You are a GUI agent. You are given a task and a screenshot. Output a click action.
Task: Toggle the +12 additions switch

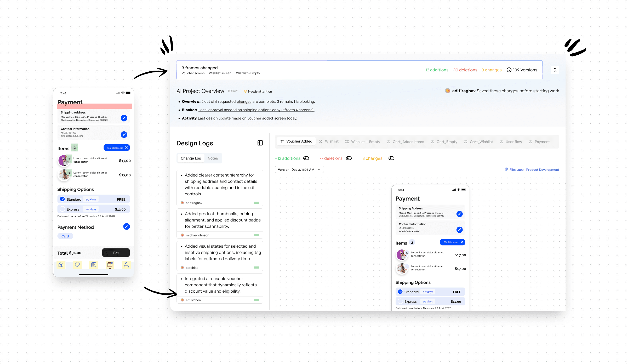point(306,158)
